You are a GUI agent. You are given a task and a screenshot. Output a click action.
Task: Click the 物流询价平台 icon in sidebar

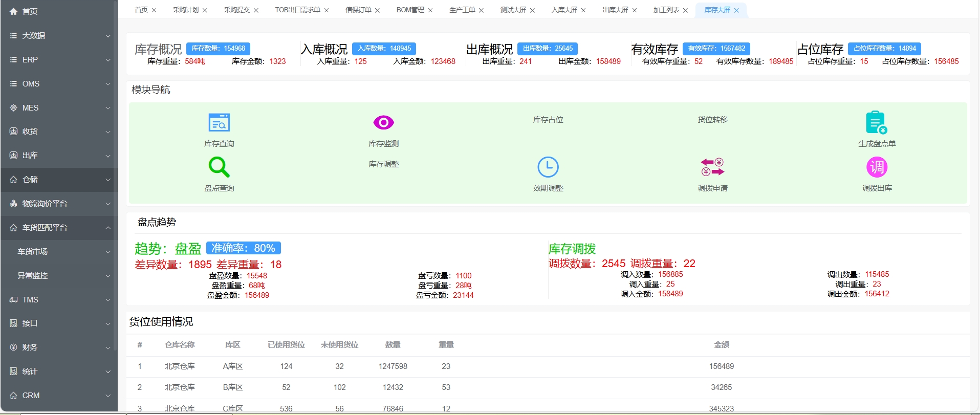tap(13, 203)
